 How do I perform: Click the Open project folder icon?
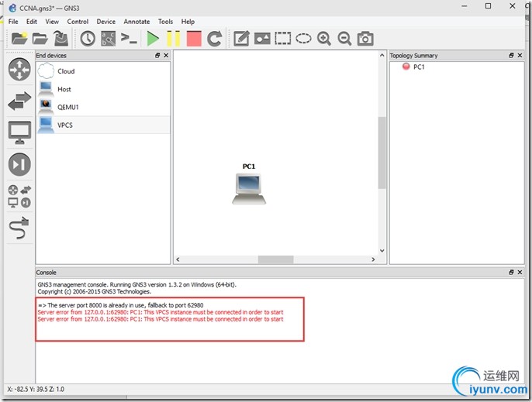(40, 38)
